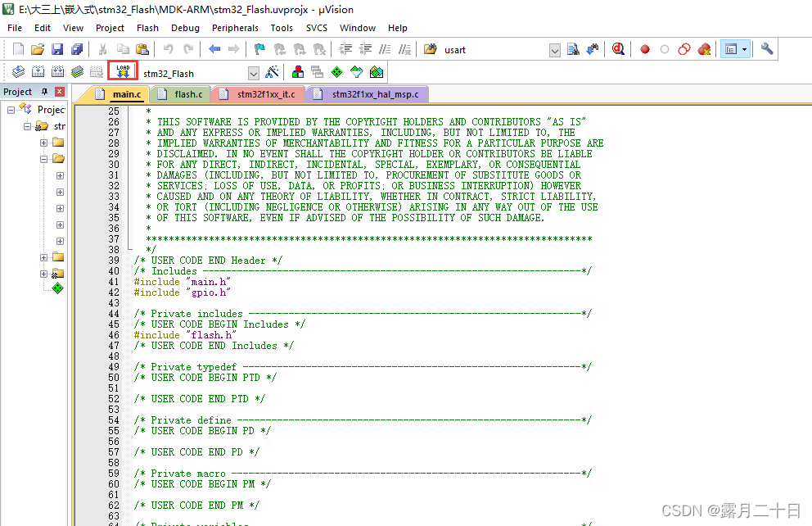Translate the current file icon

(x=18, y=72)
